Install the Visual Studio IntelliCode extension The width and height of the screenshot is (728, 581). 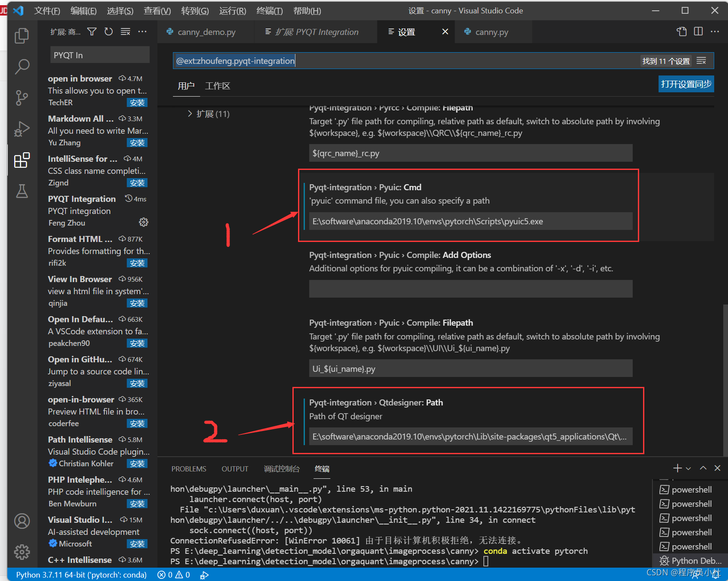[x=137, y=544]
